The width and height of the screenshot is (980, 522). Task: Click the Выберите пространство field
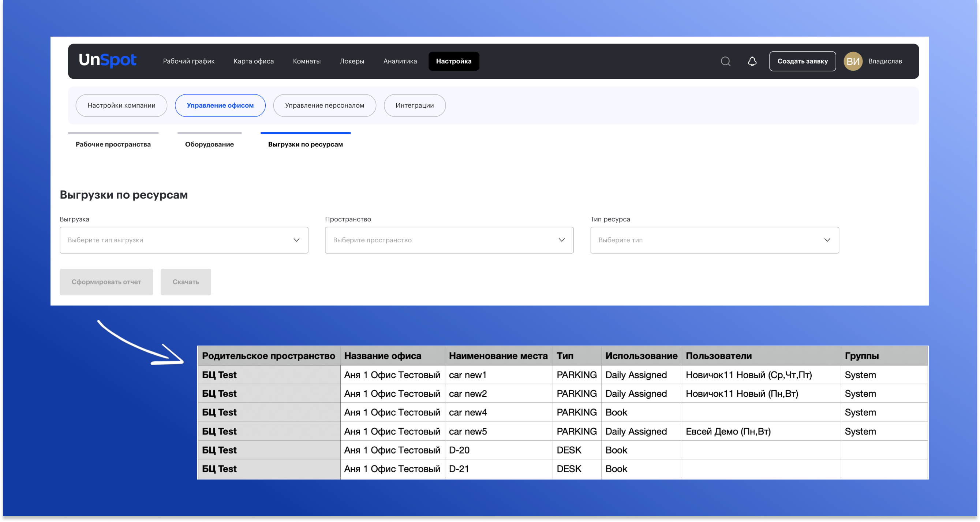pos(449,240)
